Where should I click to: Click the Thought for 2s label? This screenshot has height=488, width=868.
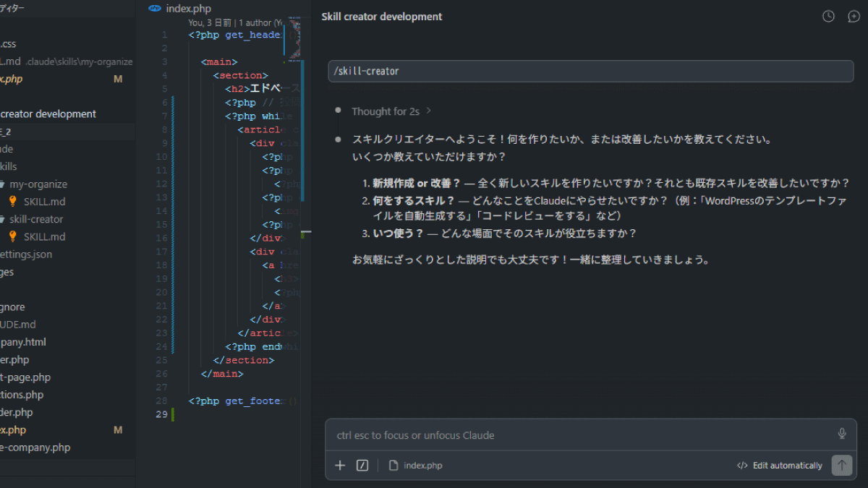pos(386,111)
